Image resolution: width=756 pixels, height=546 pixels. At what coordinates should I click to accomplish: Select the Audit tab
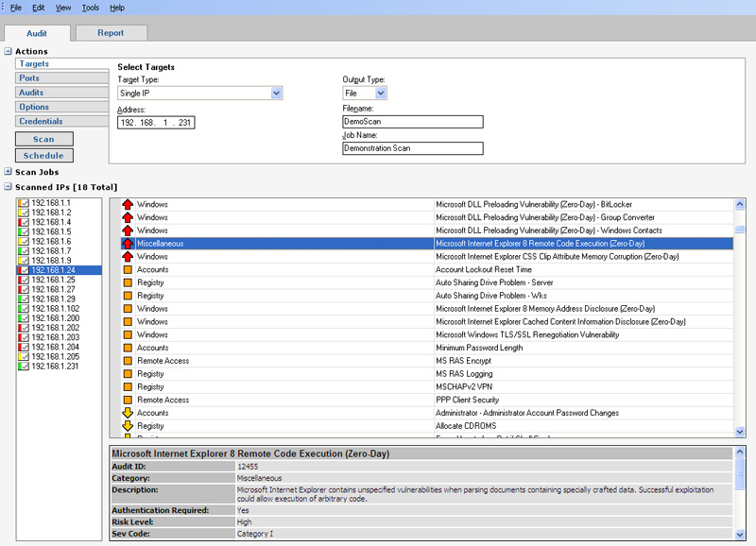37,33
